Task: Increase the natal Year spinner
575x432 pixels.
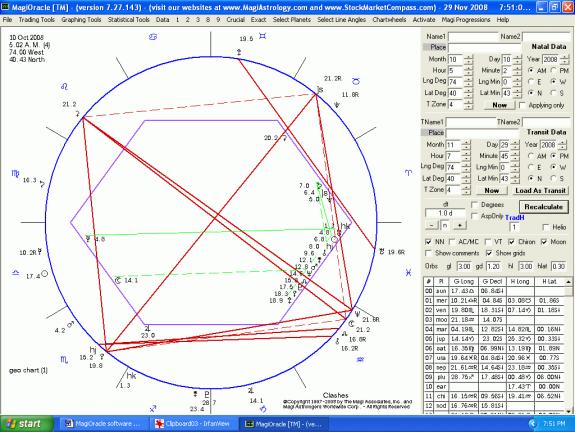Action: [565, 56]
